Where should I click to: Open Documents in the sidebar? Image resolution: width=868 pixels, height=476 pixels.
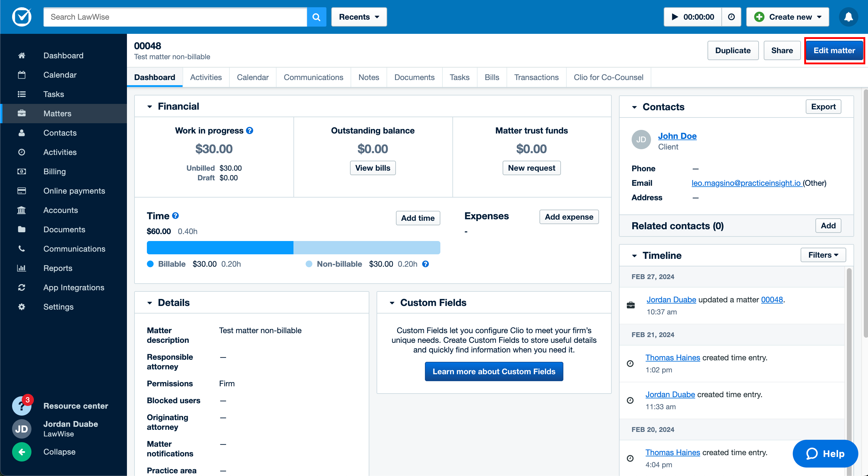(63, 229)
